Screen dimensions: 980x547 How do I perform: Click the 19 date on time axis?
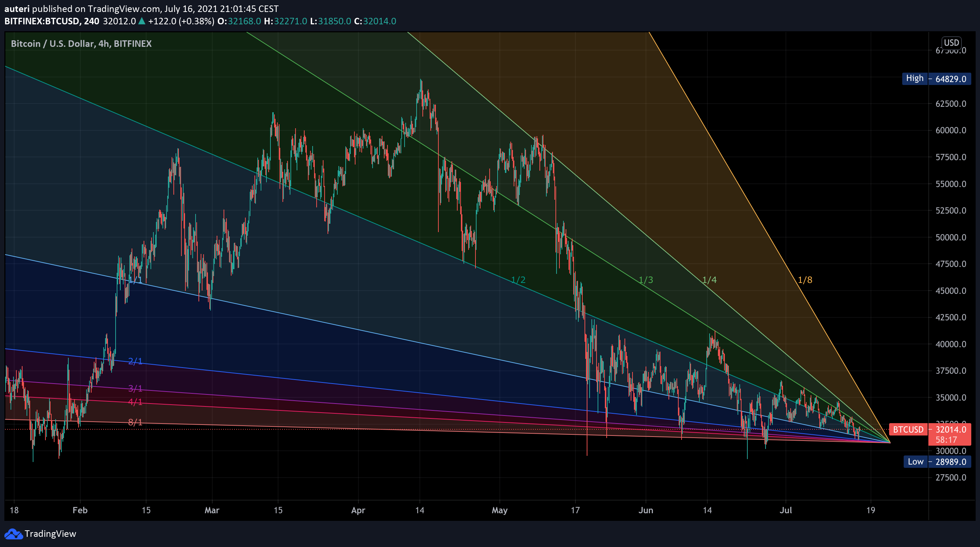tap(871, 510)
